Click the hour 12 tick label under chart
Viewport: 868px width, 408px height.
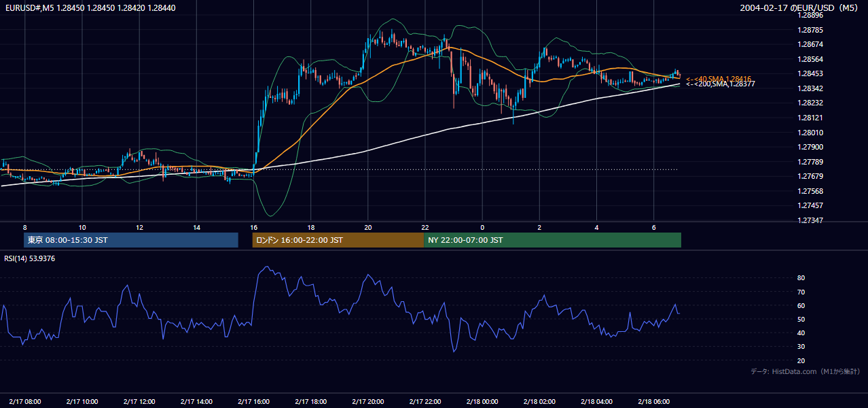(139, 227)
